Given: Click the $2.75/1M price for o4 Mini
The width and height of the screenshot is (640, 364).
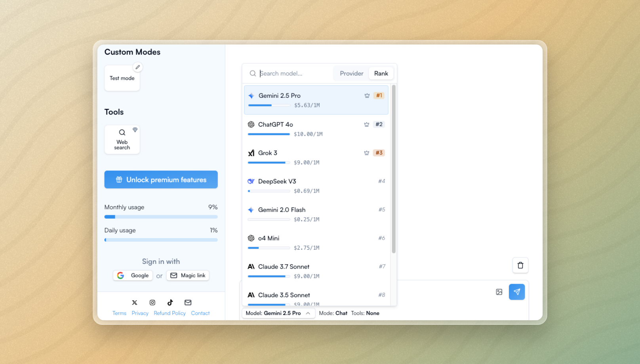Looking at the screenshot, I should point(307,248).
